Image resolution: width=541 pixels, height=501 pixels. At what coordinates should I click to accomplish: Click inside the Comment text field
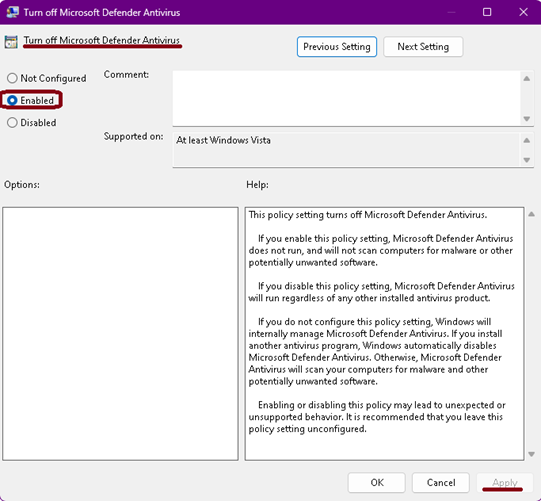346,98
